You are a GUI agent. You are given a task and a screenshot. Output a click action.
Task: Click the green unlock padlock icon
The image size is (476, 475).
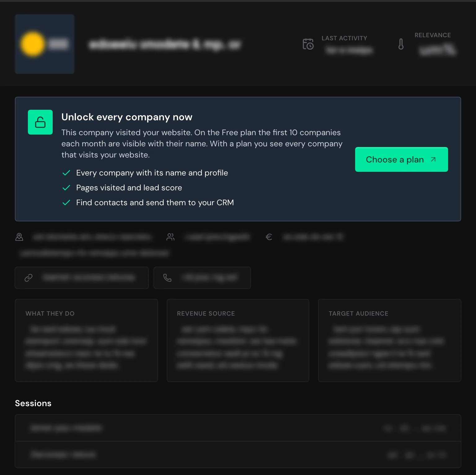click(40, 122)
